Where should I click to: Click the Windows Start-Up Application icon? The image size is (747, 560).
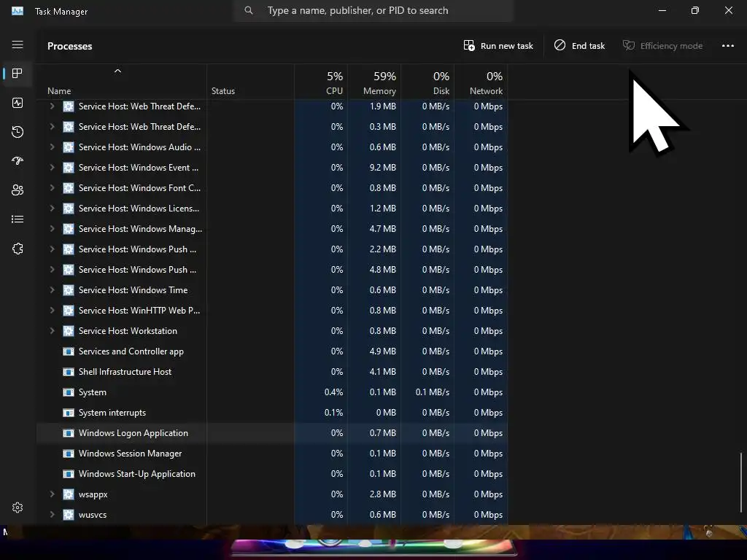tap(69, 474)
